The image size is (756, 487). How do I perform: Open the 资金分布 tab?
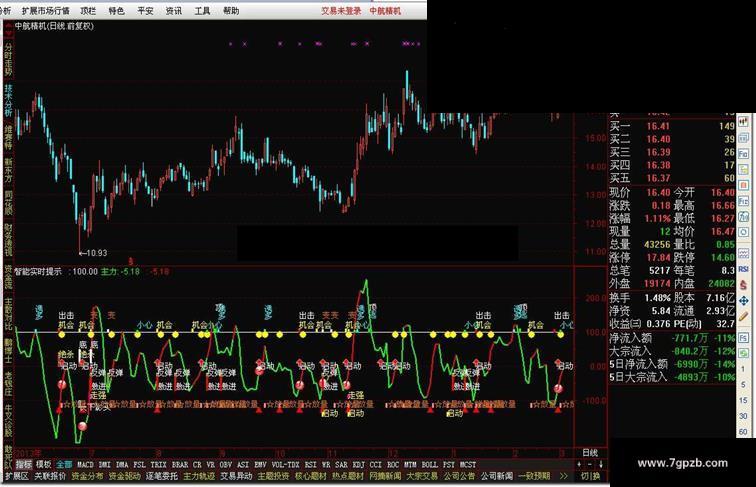tap(87, 476)
